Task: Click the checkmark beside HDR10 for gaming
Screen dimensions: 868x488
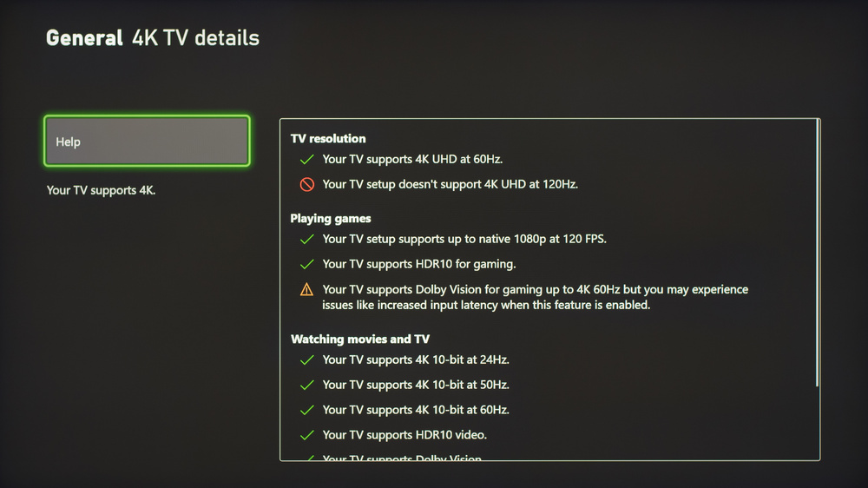Action: [306, 264]
